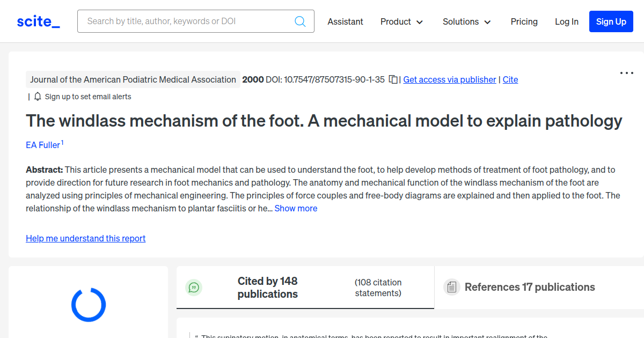
Task: Switch to the Cited by 148 publications tab
Action: (268, 287)
